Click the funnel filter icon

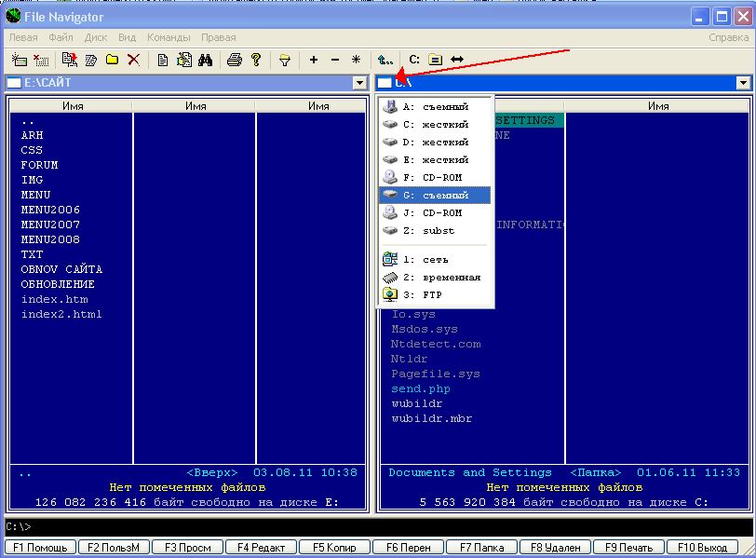pos(285,60)
